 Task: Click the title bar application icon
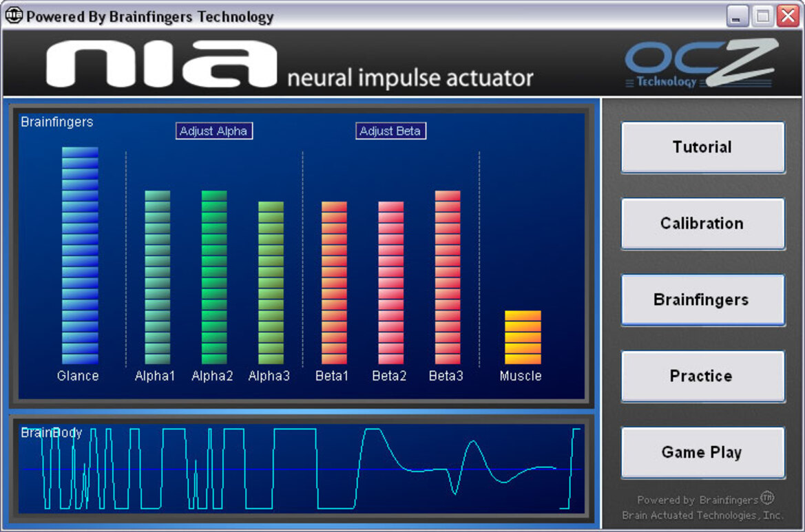coord(14,16)
